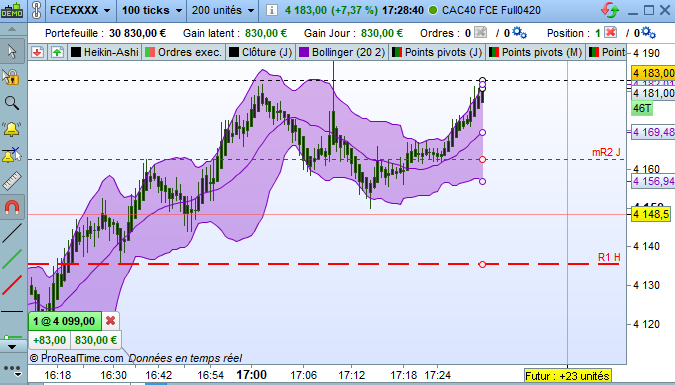This screenshot has width=675, height=385.
Task: Open the order settings gears next to Ordres
Action: [x=520, y=33]
